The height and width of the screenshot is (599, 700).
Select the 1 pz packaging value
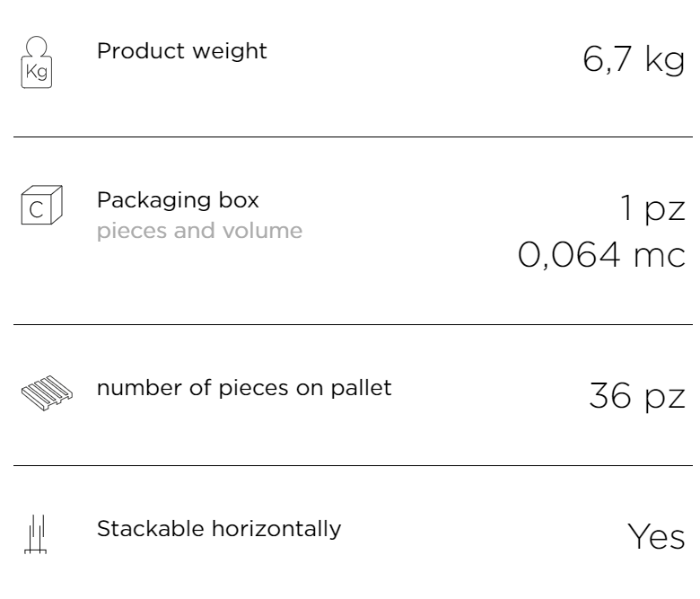point(652,208)
